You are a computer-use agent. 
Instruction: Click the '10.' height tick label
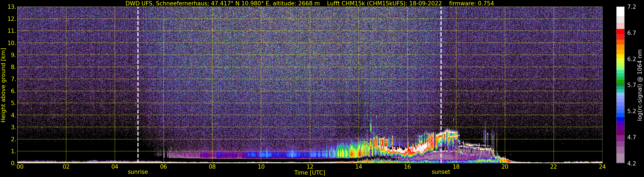click(x=12, y=43)
